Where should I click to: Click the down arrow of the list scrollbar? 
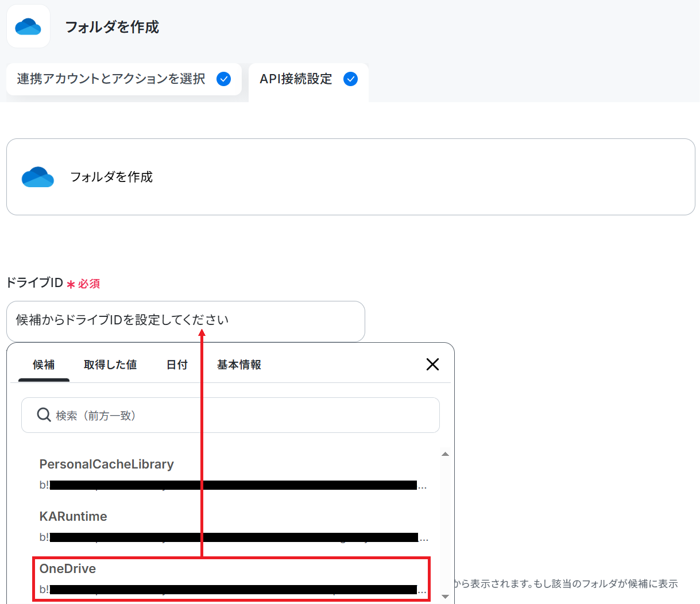tap(445, 597)
